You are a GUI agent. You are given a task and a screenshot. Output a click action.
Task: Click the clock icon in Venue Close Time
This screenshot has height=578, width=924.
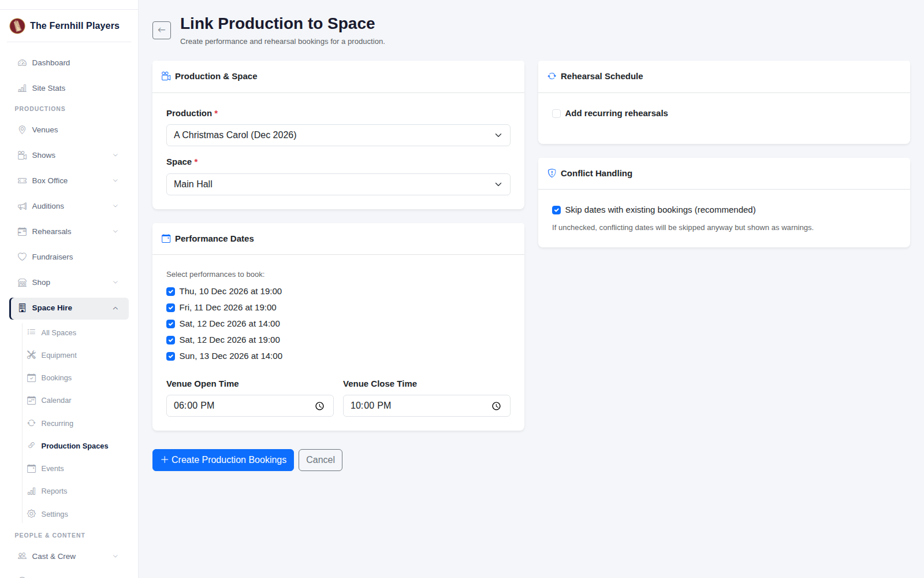pyautogui.click(x=496, y=406)
